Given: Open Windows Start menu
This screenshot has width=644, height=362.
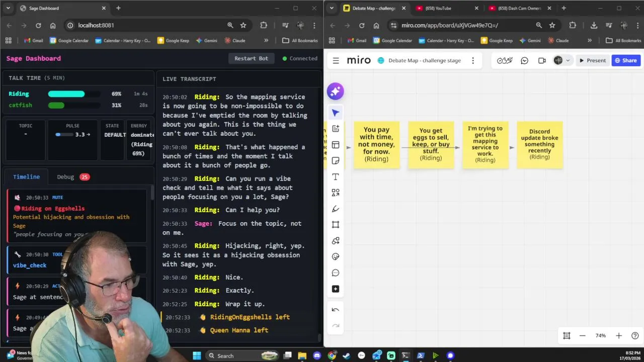Looking at the screenshot, I should click(197, 355).
